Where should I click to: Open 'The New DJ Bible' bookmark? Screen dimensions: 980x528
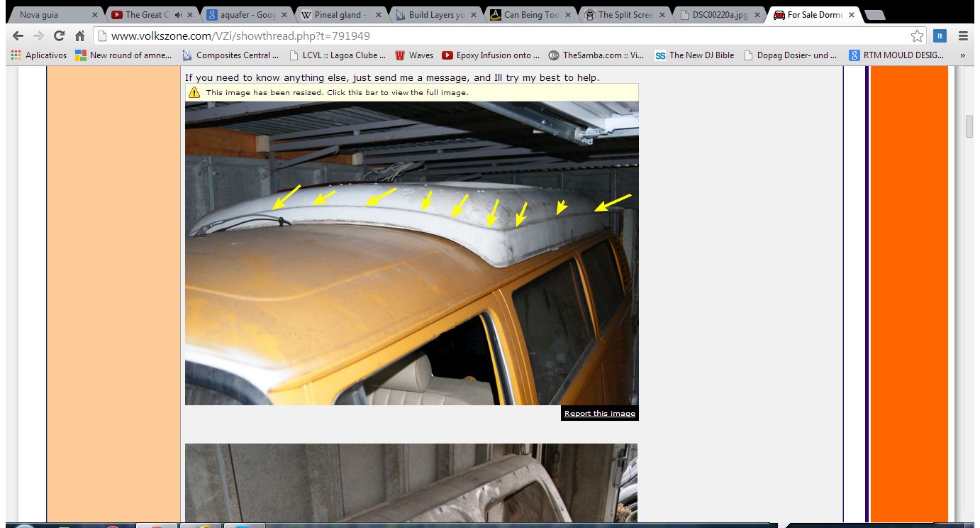point(695,55)
